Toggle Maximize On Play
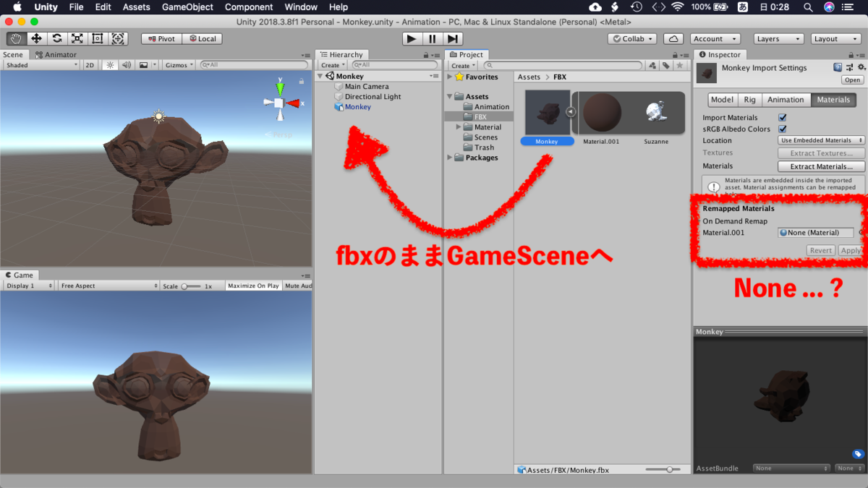Viewport: 868px width, 488px height. click(253, 286)
